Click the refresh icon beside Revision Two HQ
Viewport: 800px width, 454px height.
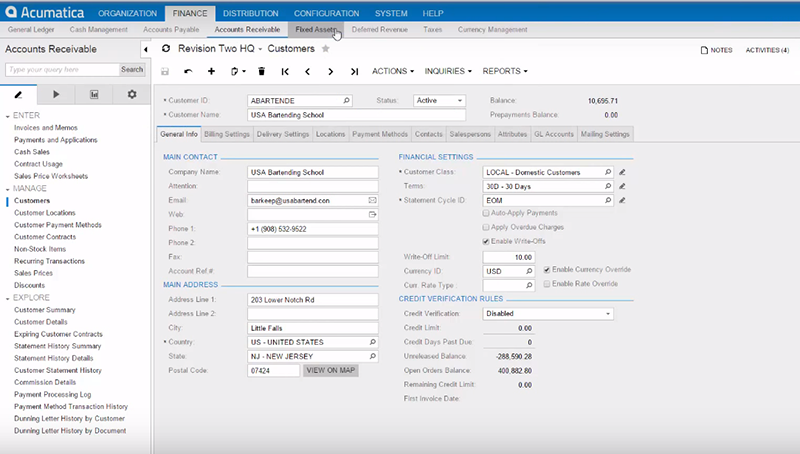click(166, 48)
